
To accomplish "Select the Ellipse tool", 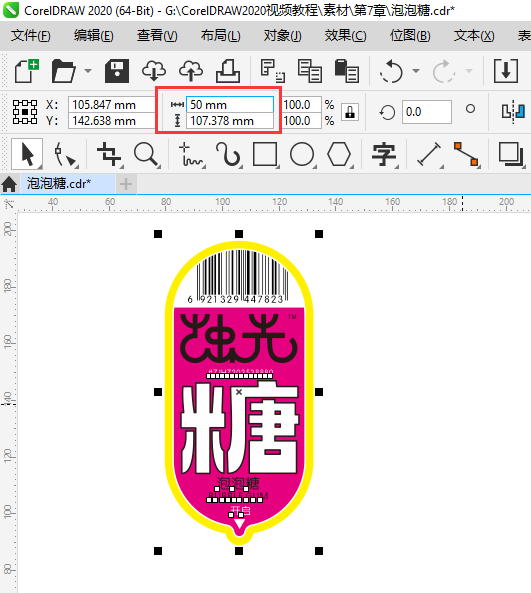I will (302, 154).
